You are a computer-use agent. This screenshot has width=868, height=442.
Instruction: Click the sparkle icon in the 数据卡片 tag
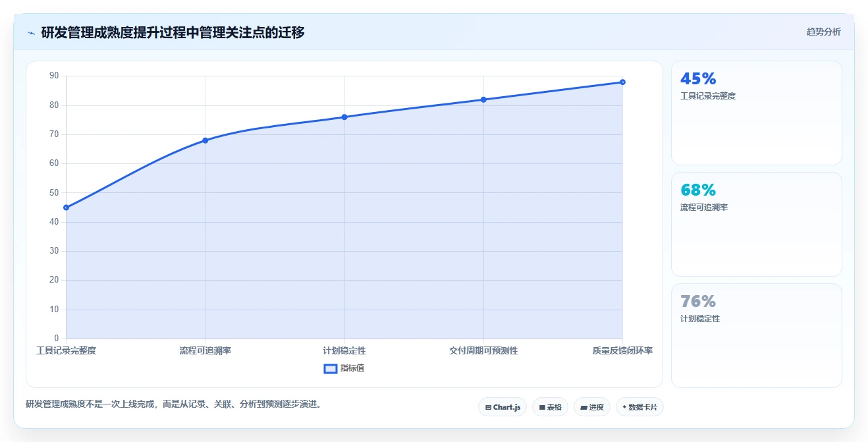click(624, 407)
